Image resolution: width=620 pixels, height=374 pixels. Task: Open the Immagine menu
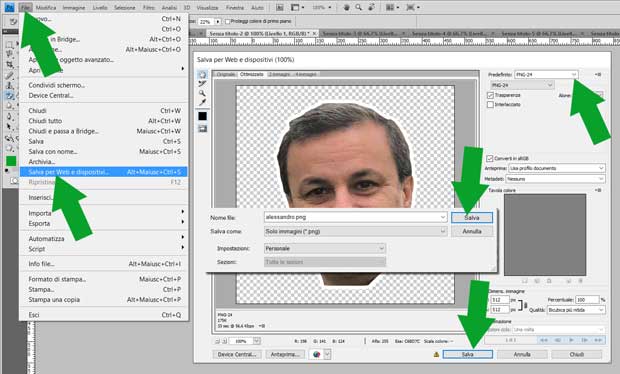click(74, 8)
